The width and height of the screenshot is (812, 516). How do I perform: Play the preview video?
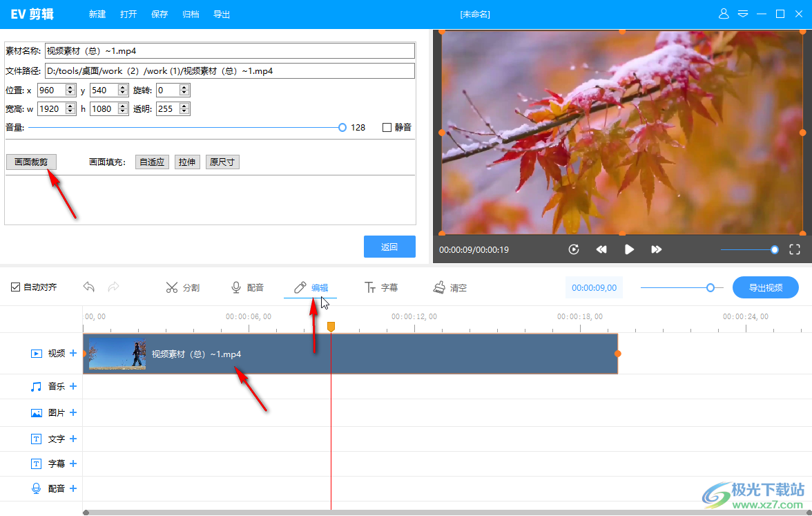[629, 250]
